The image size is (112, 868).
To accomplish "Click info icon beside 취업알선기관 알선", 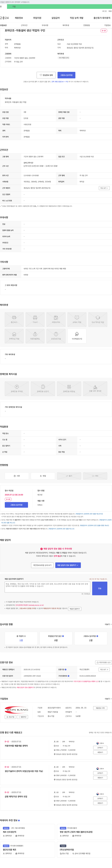I will click(63, 636).
